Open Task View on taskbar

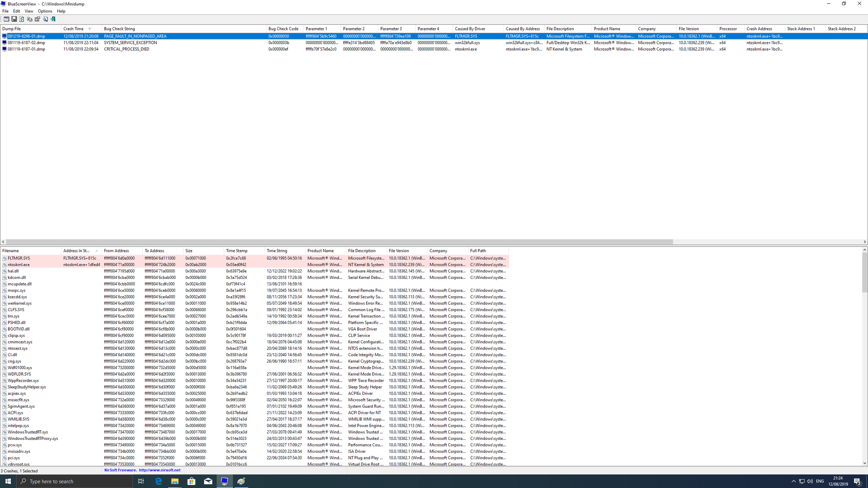[x=141, y=481]
